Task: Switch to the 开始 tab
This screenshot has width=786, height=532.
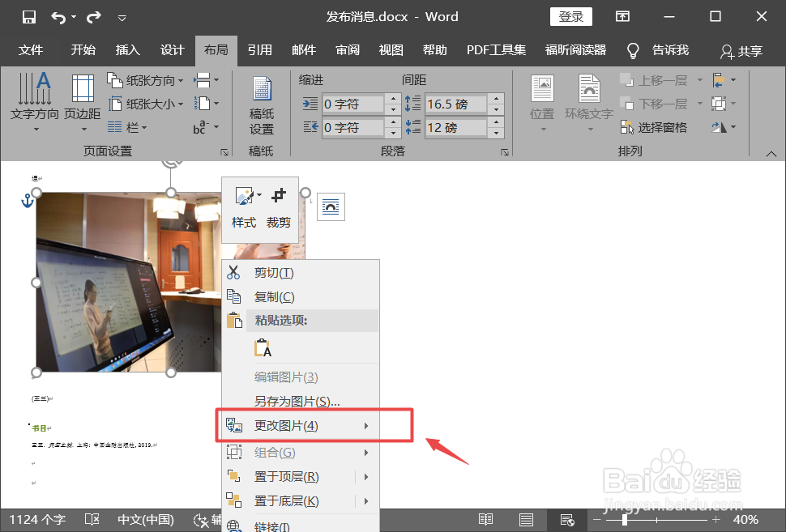Action: point(83,50)
